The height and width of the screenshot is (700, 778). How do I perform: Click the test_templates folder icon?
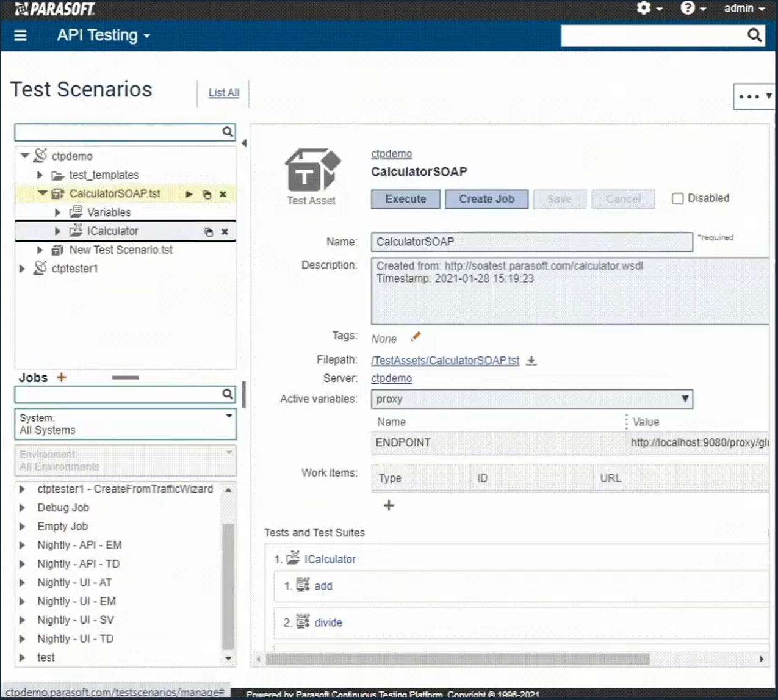(x=58, y=176)
